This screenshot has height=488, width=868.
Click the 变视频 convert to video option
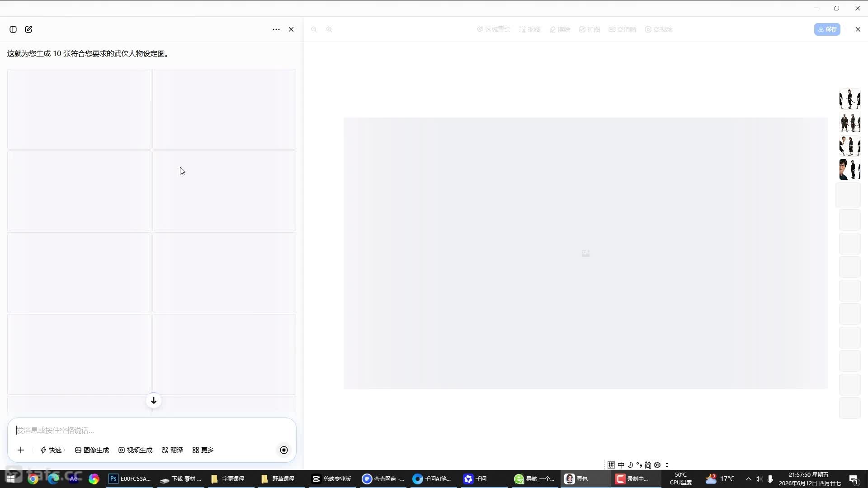pyautogui.click(x=659, y=29)
